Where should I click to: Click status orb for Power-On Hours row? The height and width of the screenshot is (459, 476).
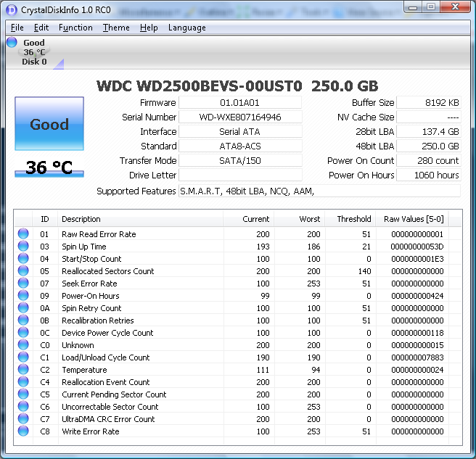click(23, 295)
